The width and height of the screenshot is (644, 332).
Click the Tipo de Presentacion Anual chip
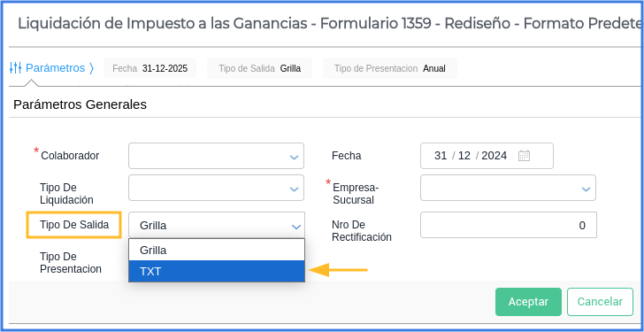coord(390,68)
